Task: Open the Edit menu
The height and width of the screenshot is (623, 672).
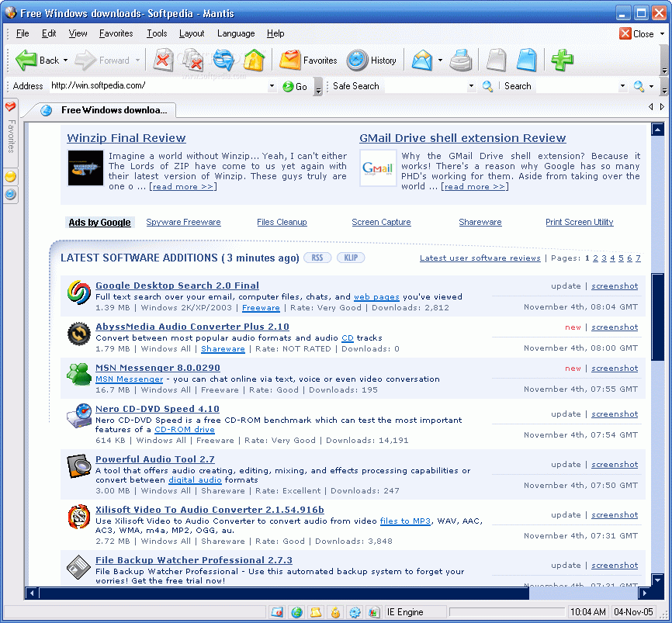Action: click(49, 33)
